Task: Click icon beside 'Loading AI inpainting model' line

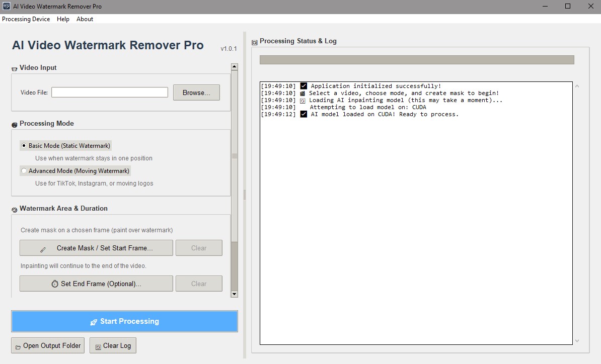Action: coord(303,101)
